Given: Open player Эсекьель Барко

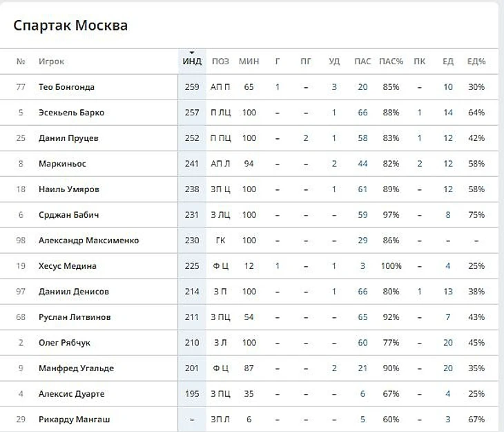Looking at the screenshot, I should point(71,113).
